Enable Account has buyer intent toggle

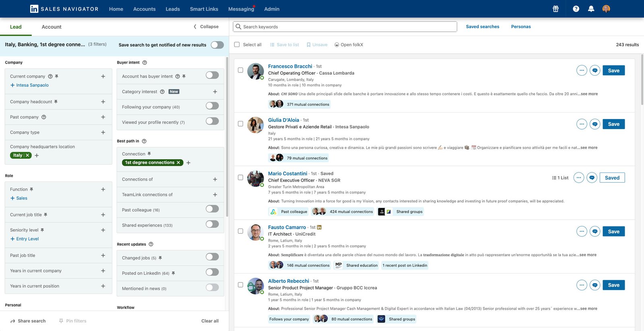click(212, 75)
